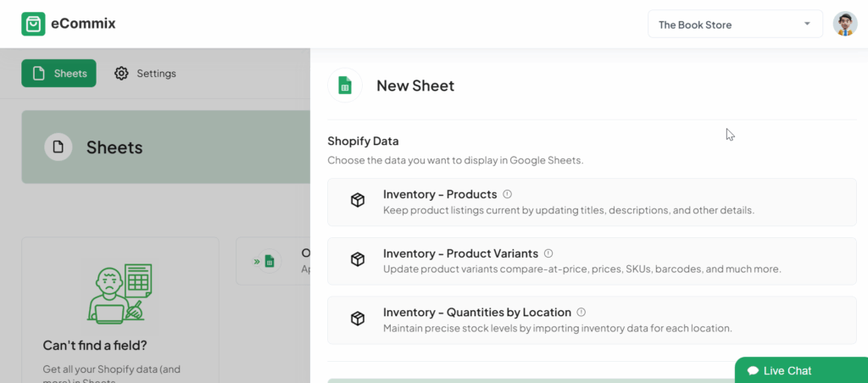Click the page icon in the Sheets header banner

(x=58, y=147)
